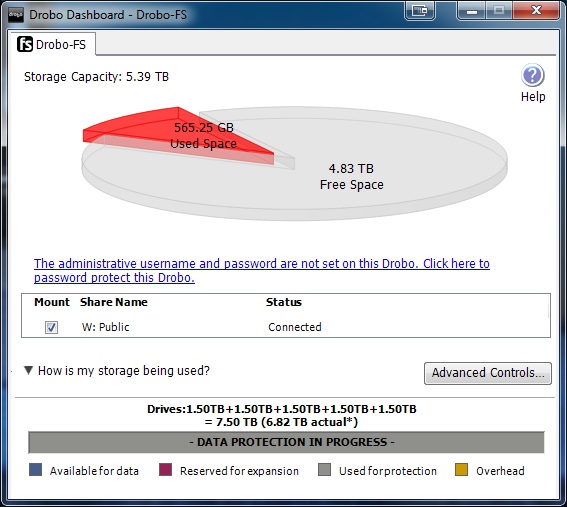Viewport: 567px width, 507px height.
Task: Click the magenta Reserved for expansion swatch
Action: [x=165, y=470]
